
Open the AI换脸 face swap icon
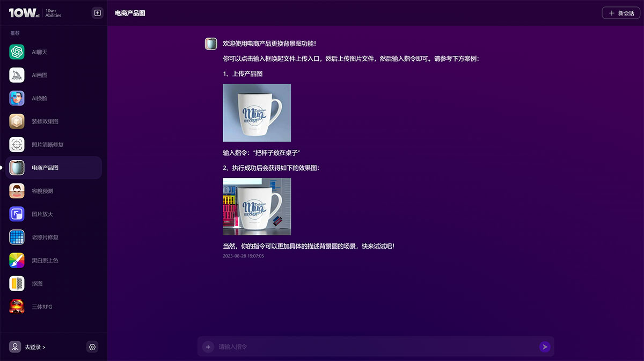[17, 98]
